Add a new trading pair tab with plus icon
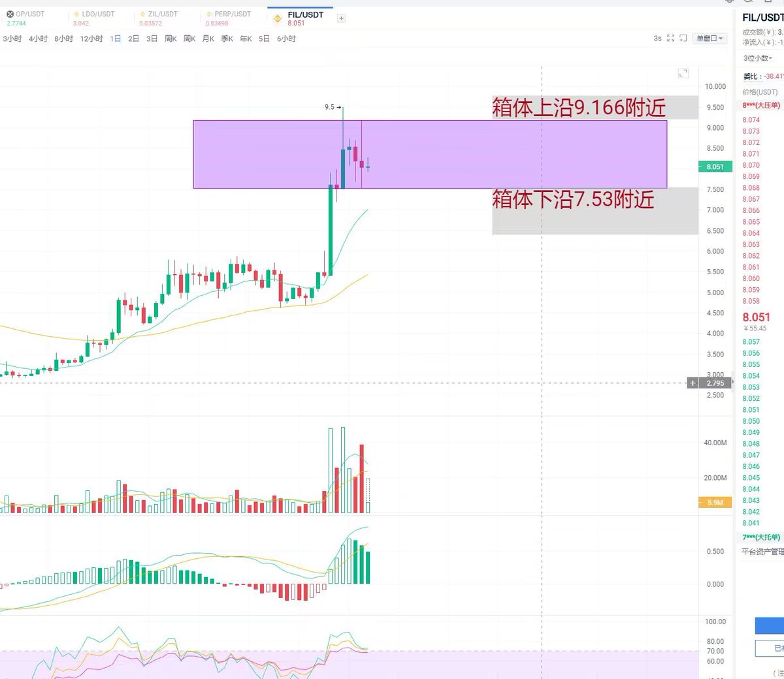This screenshot has width=784, height=679. (x=341, y=18)
